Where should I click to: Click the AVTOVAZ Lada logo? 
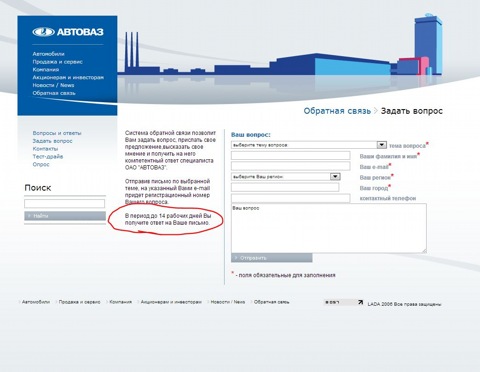68,32
